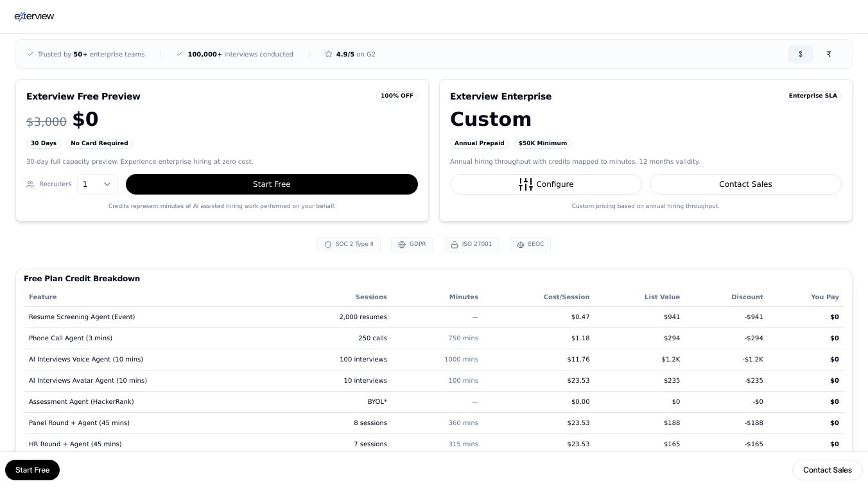Click the star icon next to the G2 rating
868x488 pixels.
[x=328, y=54]
